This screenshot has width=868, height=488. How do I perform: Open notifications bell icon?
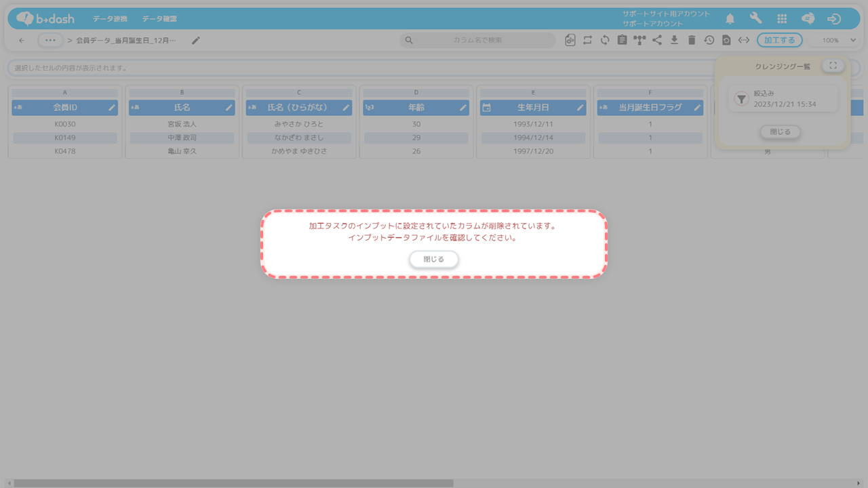730,19
